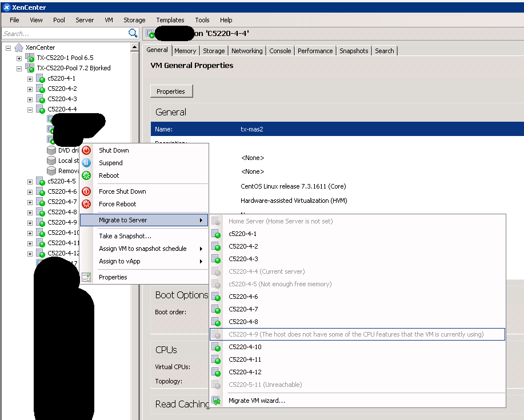Migrate VM to server C5220-4-10
This screenshot has width=524, height=420.
(x=245, y=347)
